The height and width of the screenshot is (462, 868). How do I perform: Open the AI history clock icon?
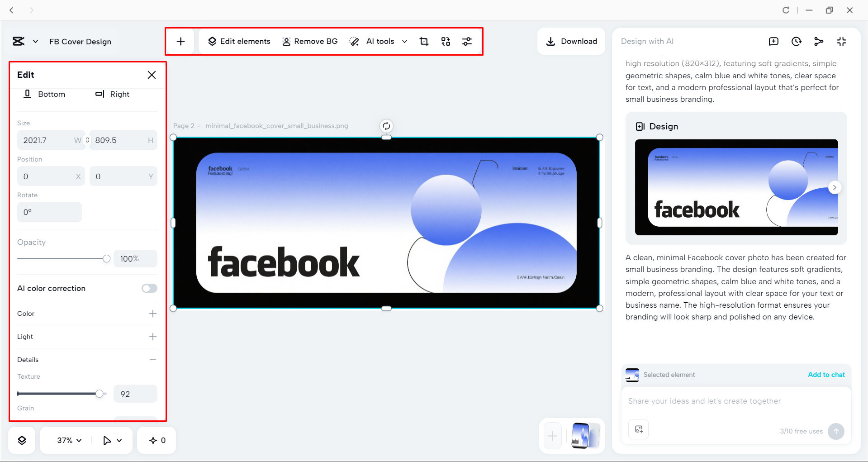[x=796, y=41]
